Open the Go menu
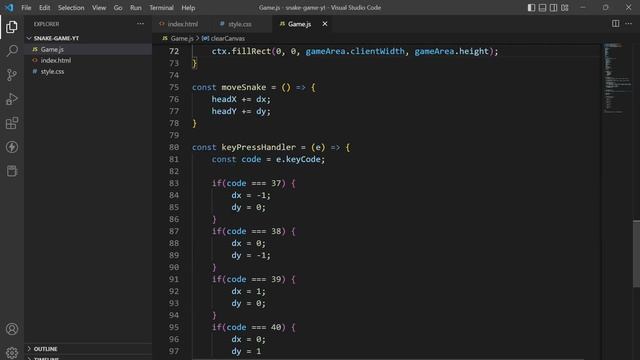 coord(118,7)
